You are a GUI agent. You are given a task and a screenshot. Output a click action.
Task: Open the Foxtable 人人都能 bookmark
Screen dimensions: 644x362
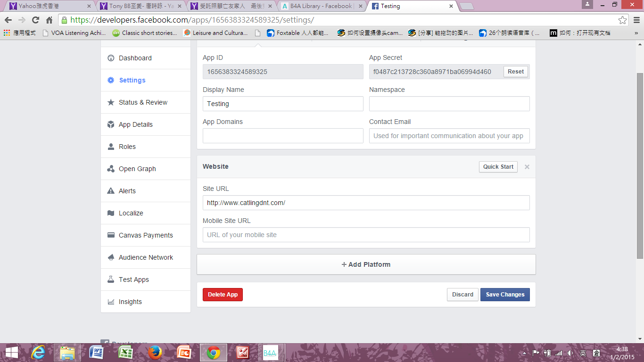coord(299,33)
